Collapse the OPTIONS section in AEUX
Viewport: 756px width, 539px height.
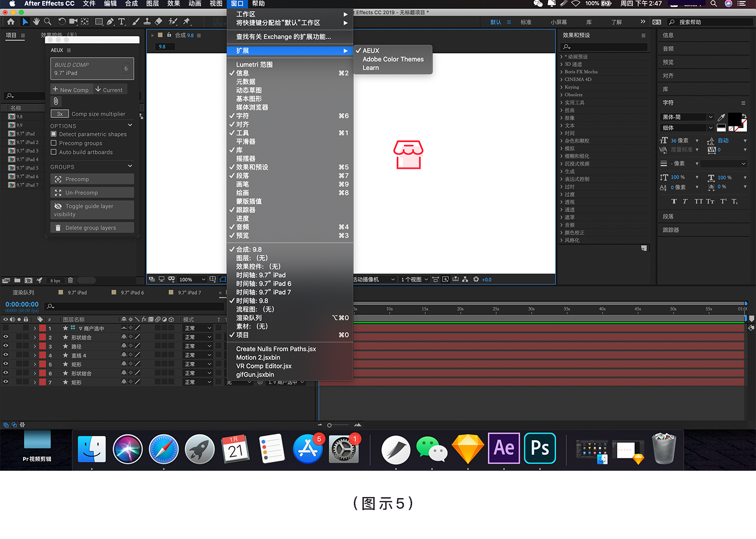pyautogui.click(x=130, y=125)
